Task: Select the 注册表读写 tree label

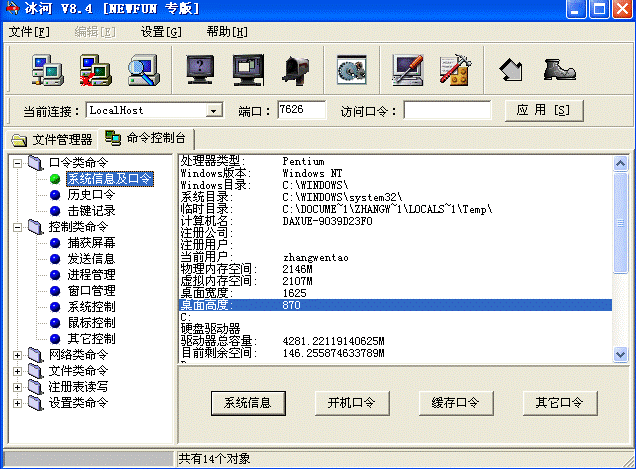Action: click(x=78, y=387)
